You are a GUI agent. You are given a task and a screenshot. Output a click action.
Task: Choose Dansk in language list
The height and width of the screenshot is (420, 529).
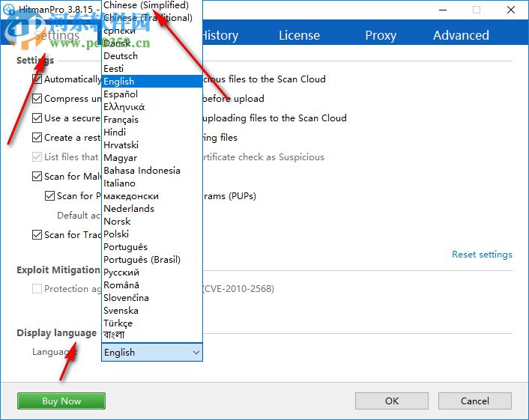pyautogui.click(x=152, y=43)
